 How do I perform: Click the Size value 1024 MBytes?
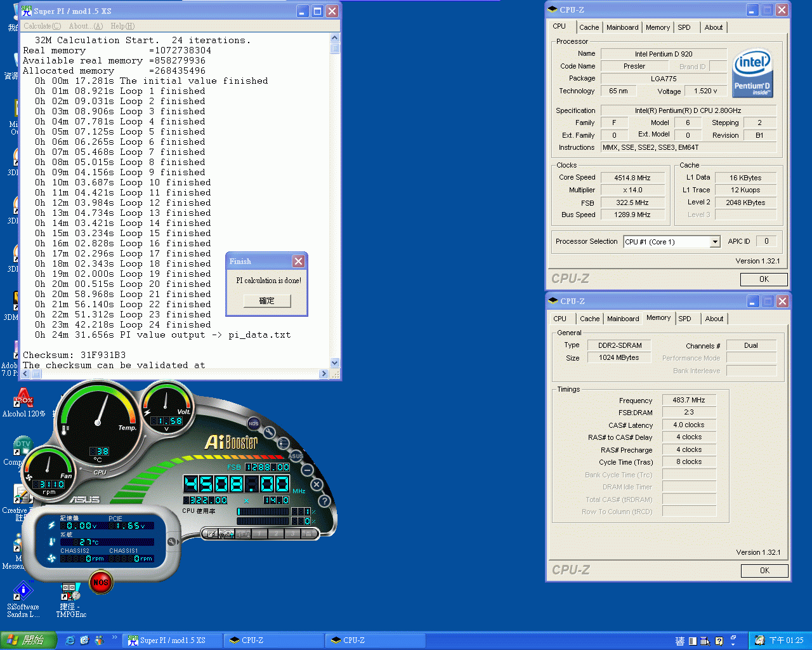619,357
